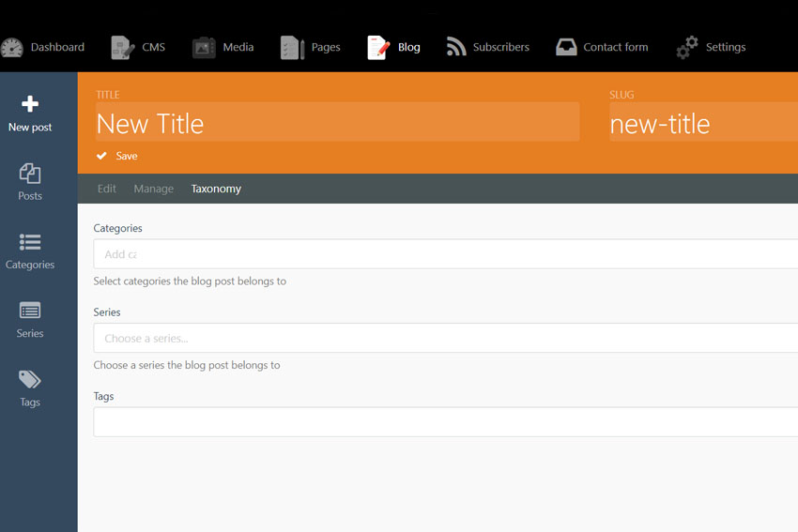The image size is (798, 532).
Task: Focus the New Title input field
Action: [x=338, y=122]
